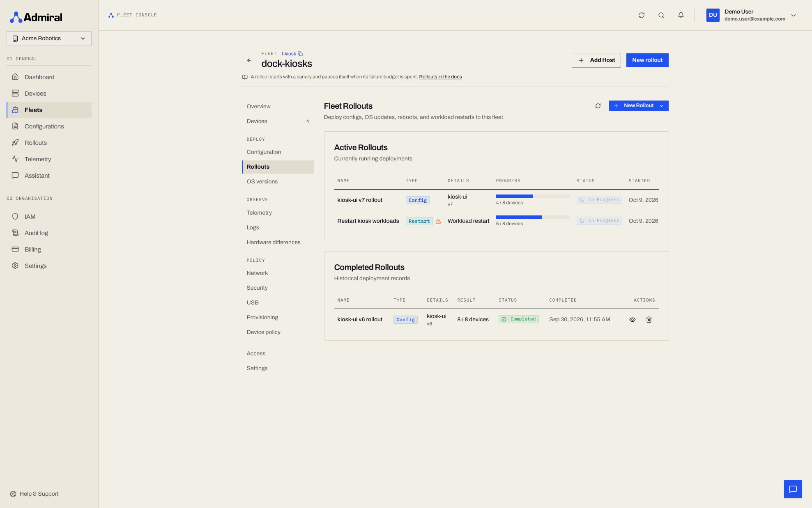The width and height of the screenshot is (812, 508).
Task: View details of kiosk-ui v6 rollout
Action: click(633, 320)
